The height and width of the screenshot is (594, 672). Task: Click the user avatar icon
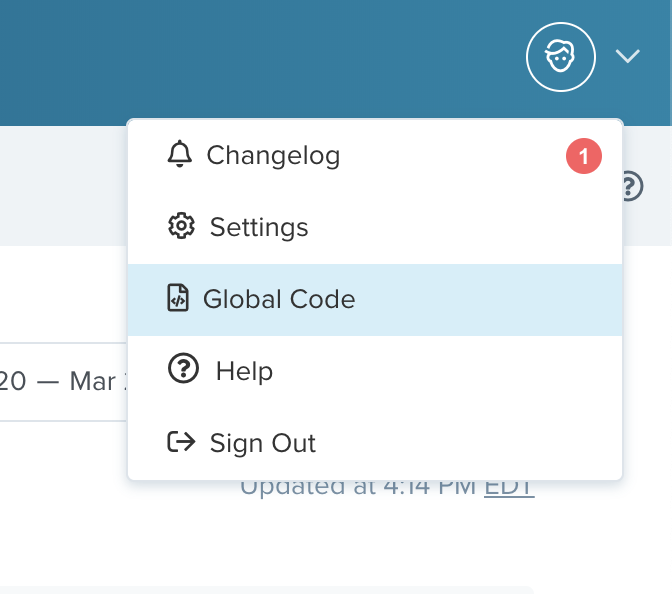tap(560, 56)
